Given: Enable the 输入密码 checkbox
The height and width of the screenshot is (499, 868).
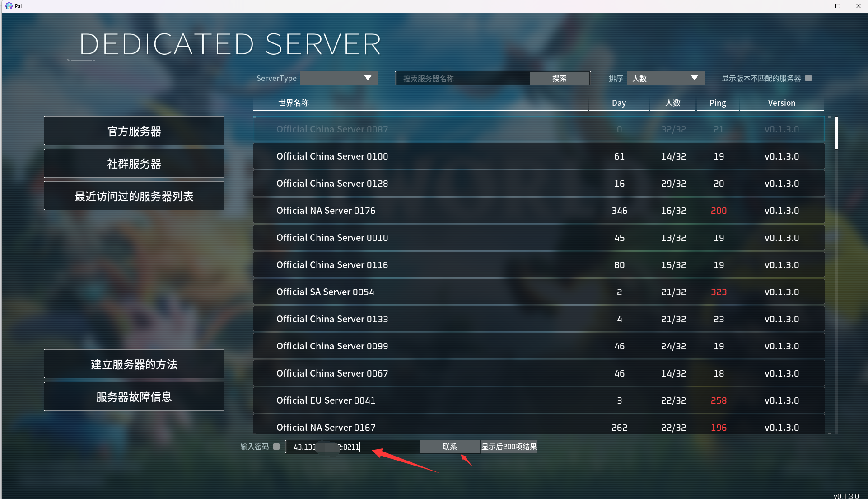Looking at the screenshot, I should coord(276,447).
